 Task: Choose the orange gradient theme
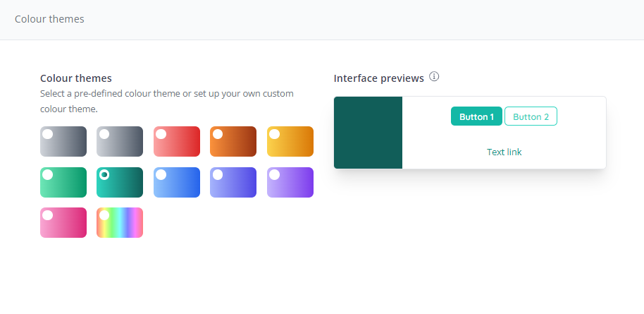[233, 141]
